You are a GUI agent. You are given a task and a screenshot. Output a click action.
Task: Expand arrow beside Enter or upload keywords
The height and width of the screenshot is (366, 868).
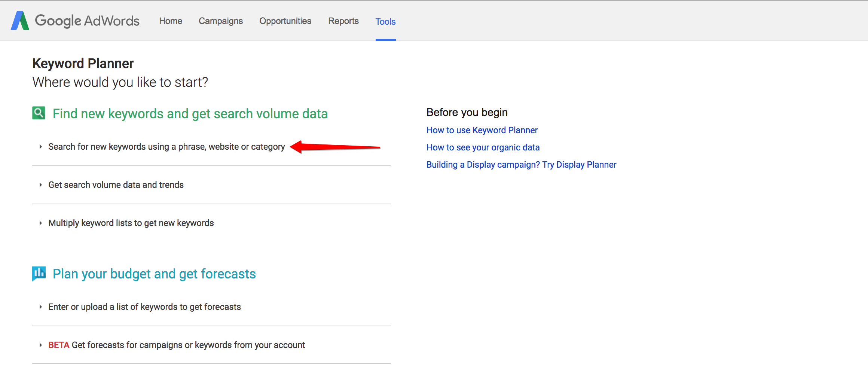pyautogui.click(x=40, y=307)
